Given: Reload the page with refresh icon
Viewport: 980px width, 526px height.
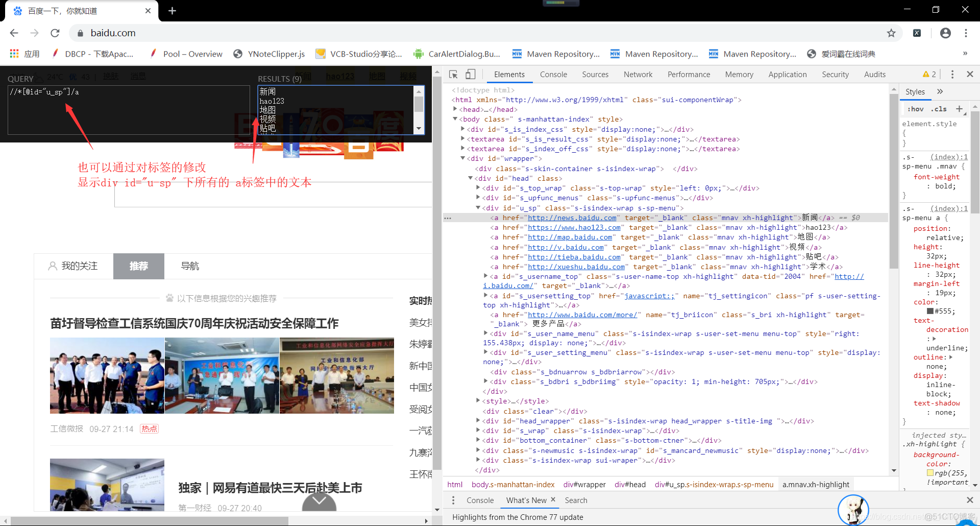Looking at the screenshot, I should [55, 33].
